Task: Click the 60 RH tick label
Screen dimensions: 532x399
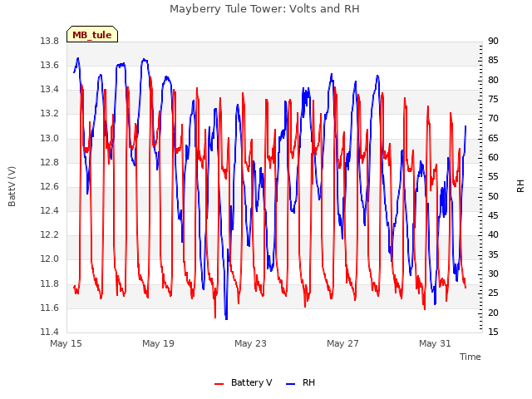Action: tap(493, 157)
